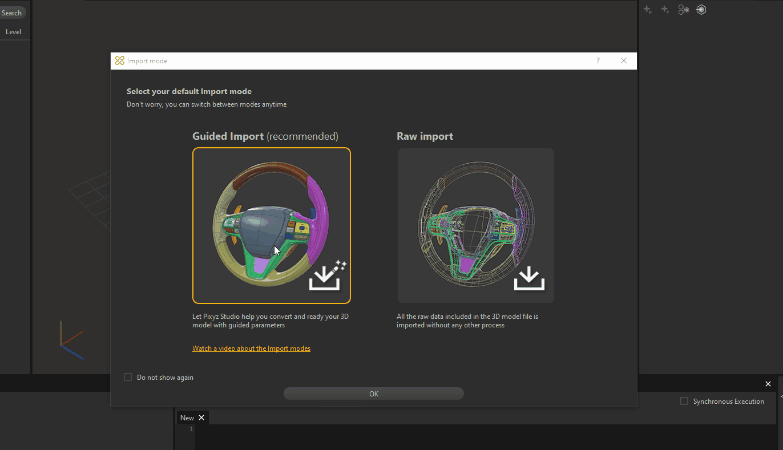Viewport: 783px width, 450px height.
Task: Click the second plus icon in right panel toolbar
Action: coord(665,10)
